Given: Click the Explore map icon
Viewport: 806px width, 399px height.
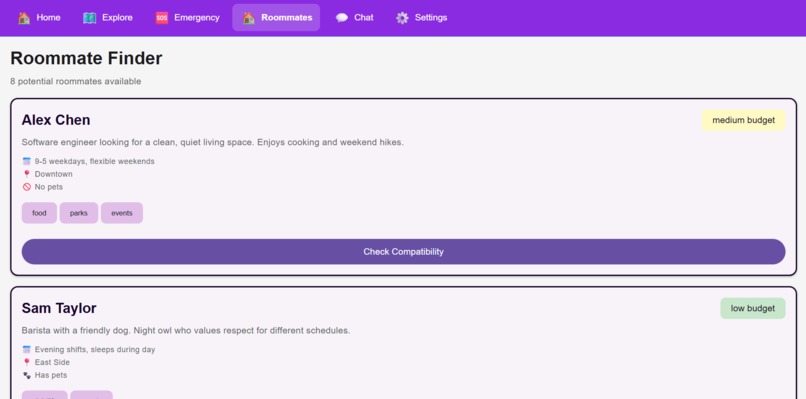Looking at the screenshot, I should (89, 18).
